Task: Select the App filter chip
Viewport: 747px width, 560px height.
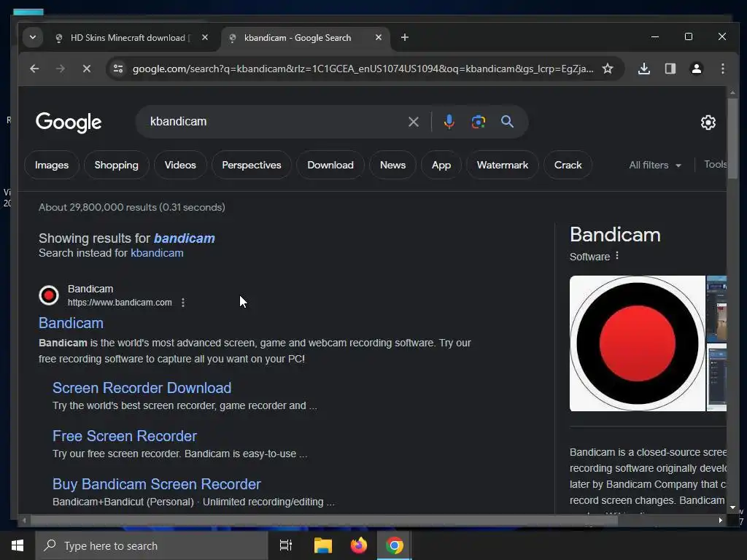Action: [x=441, y=165]
